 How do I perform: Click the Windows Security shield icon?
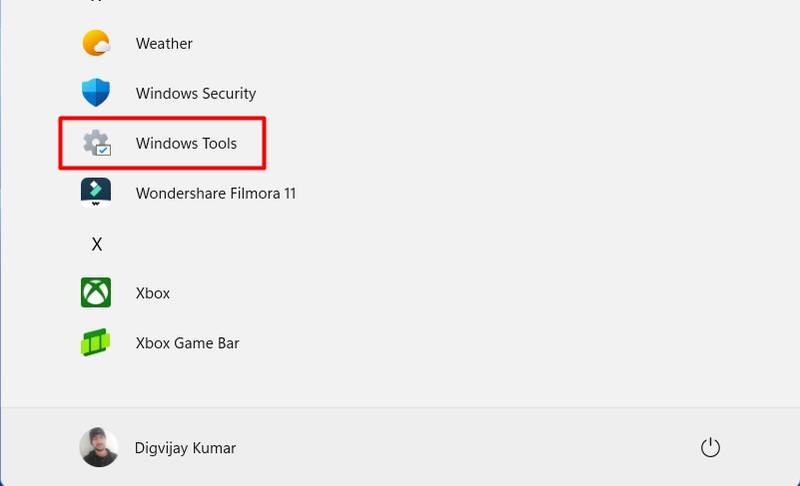pyautogui.click(x=96, y=93)
